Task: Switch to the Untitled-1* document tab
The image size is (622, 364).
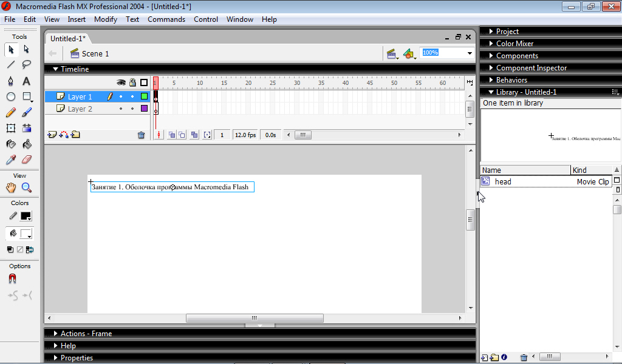Action: 68,38
